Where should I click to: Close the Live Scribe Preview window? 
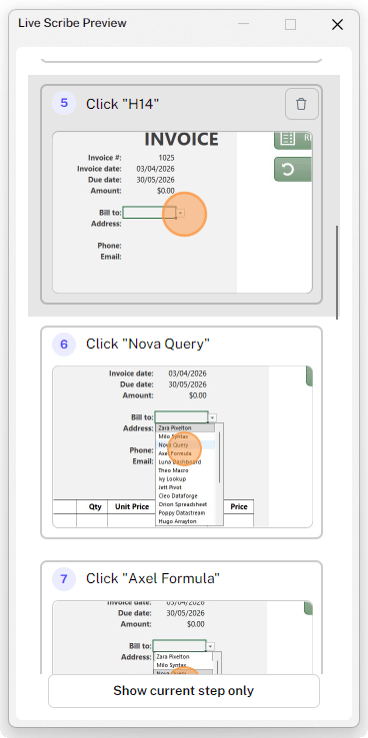click(x=337, y=24)
